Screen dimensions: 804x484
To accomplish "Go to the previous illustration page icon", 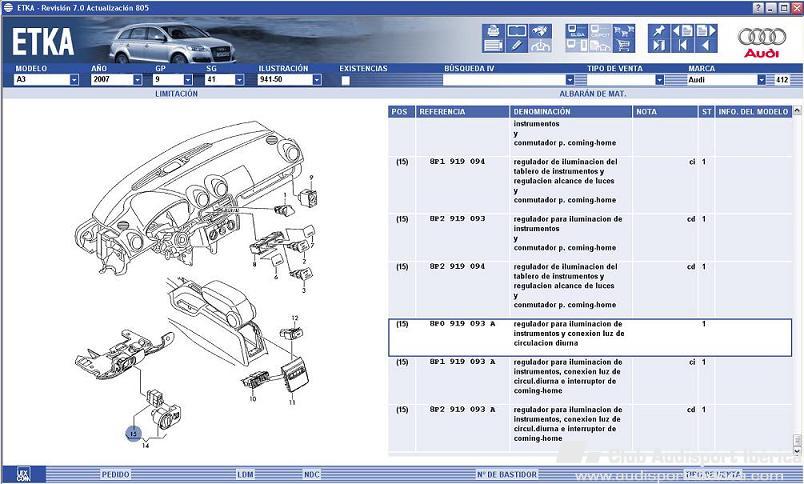I will pos(682,31).
